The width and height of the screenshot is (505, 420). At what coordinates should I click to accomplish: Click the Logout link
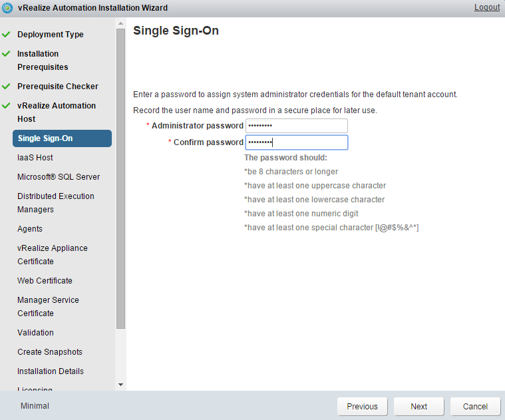(x=486, y=7)
